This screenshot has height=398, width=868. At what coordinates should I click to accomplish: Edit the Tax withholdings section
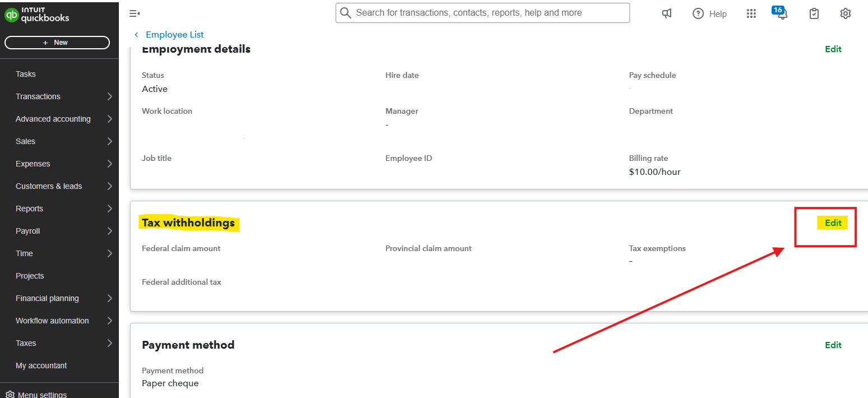[833, 223]
